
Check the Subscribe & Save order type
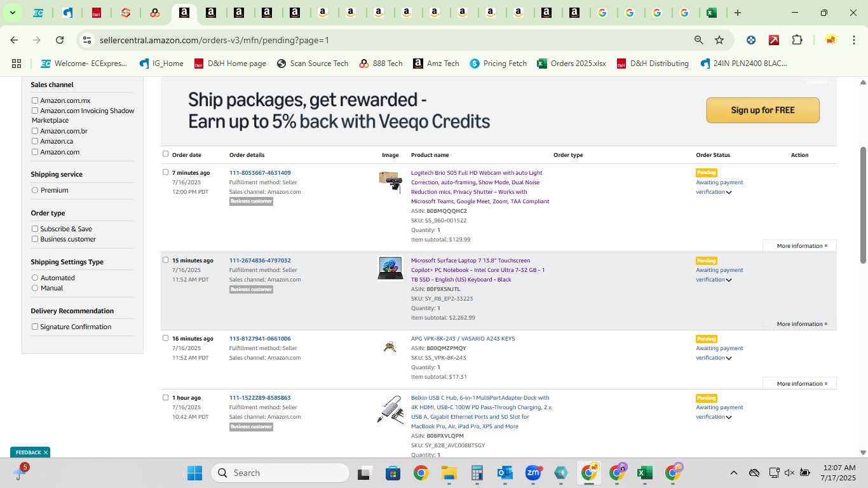point(35,229)
